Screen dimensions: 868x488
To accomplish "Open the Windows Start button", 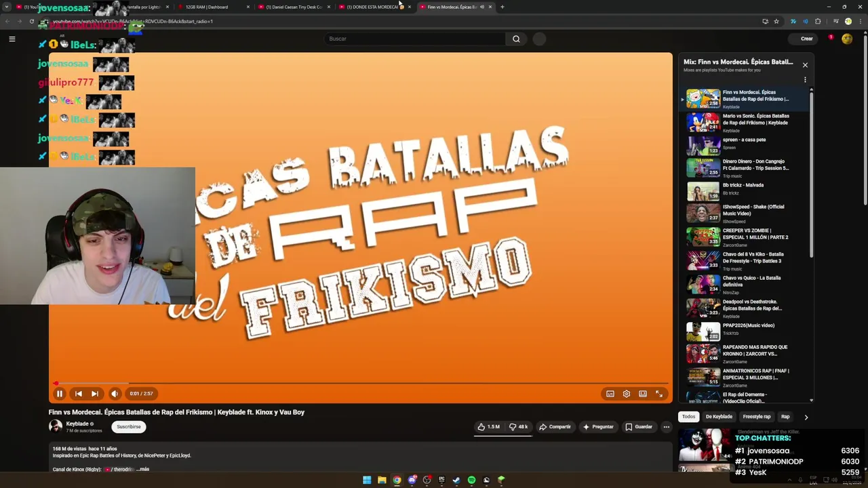I will point(367,480).
